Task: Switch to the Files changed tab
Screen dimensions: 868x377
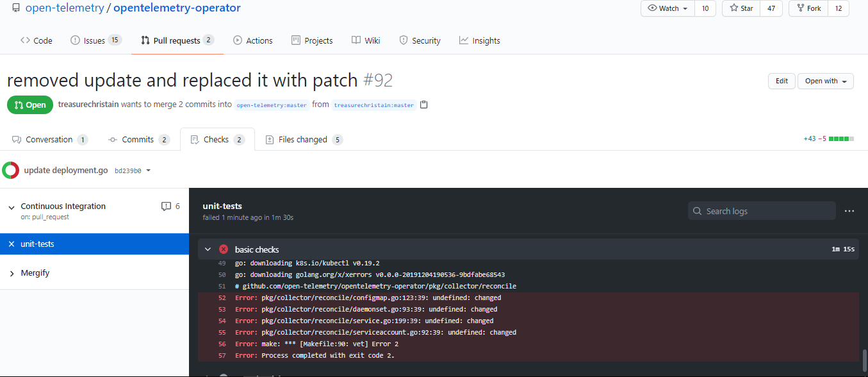Action: tap(304, 139)
